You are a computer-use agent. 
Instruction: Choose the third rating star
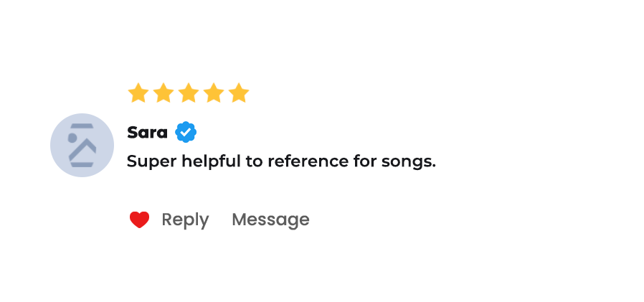(x=189, y=93)
